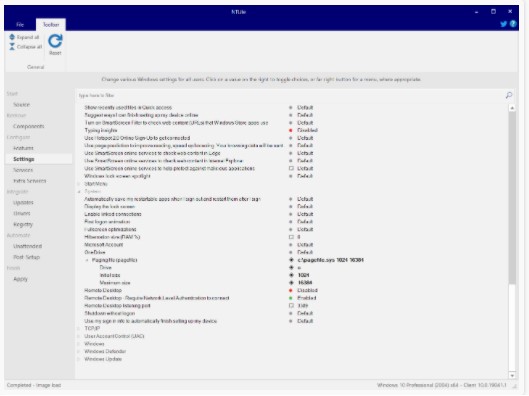The image size is (529, 396).
Task: Click the red dot beside Typing insights
Action: pos(290,131)
